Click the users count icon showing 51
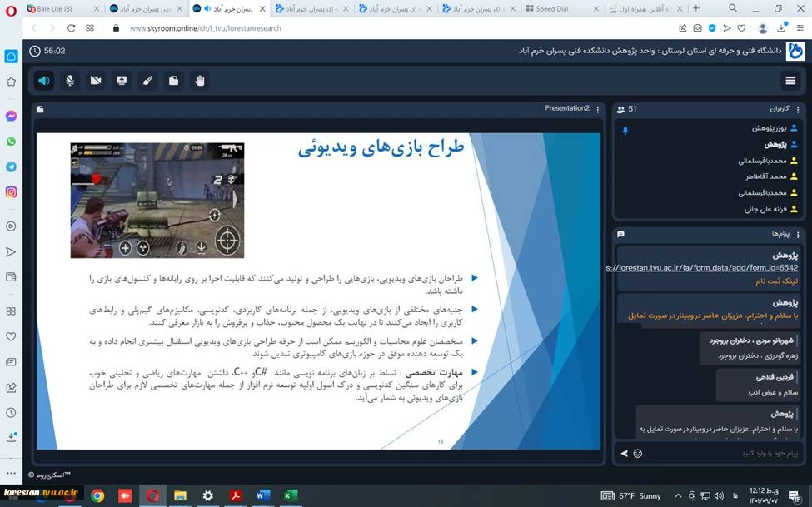Screen dimensions: 812x507 621,109
